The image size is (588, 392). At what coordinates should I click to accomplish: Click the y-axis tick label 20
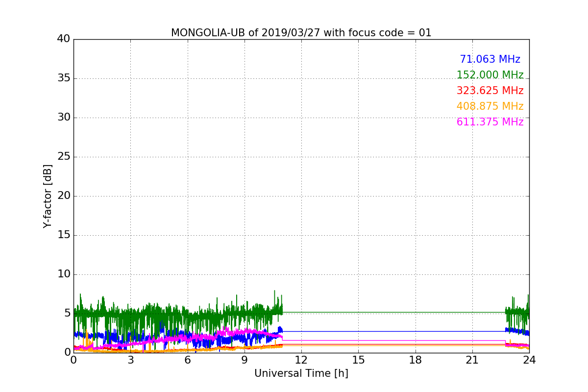coord(64,196)
